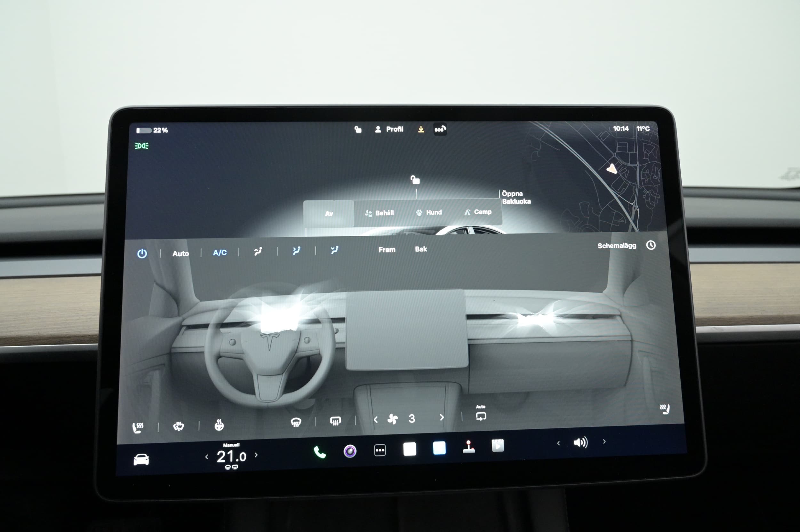Toggle climate power button

point(142,253)
